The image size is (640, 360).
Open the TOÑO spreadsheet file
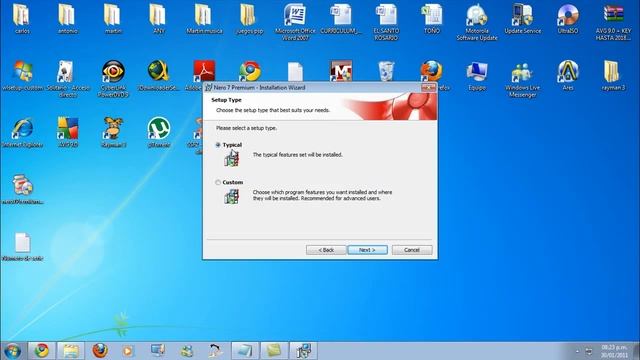(x=432, y=18)
